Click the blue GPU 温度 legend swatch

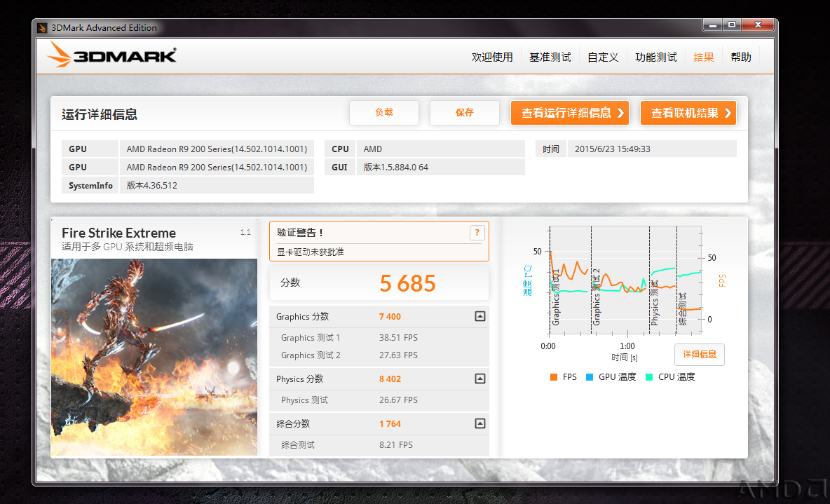click(x=590, y=377)
